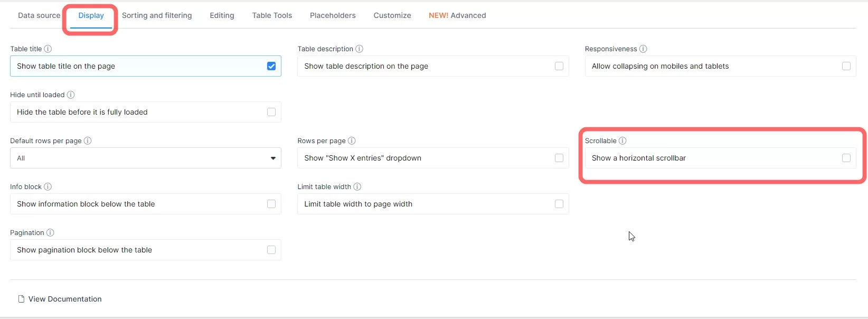Select the Data source tab
Image resolution: width=868 pixels, height=319 pixels.
point(39,16)
